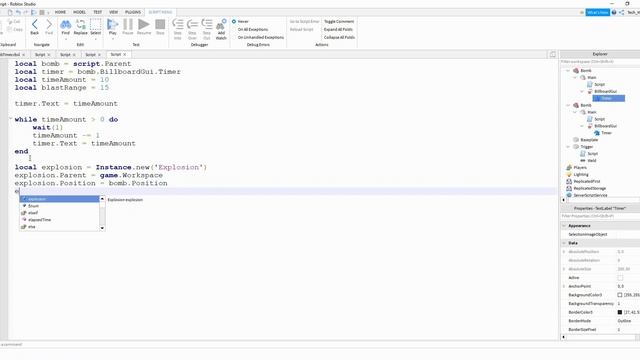The image size is (640, 360).
Task: Open BorderColor3 black color swatch
Action: [x=620, y=312]
